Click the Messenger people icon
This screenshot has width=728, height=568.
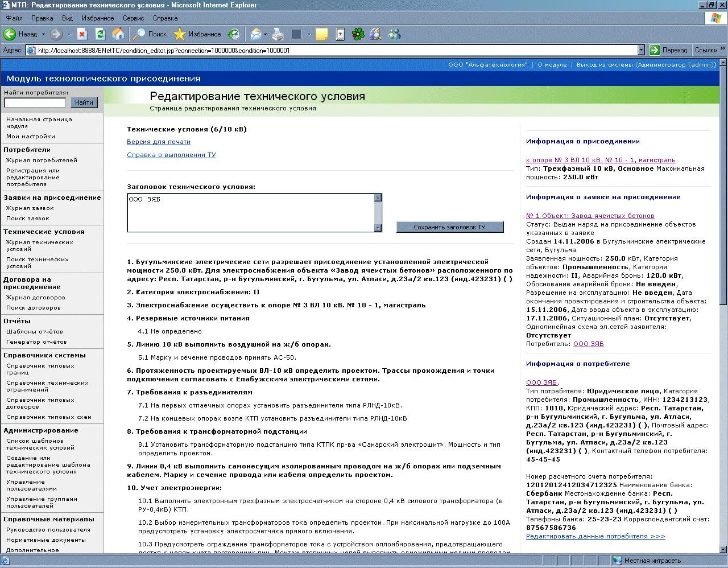(394, 34)
